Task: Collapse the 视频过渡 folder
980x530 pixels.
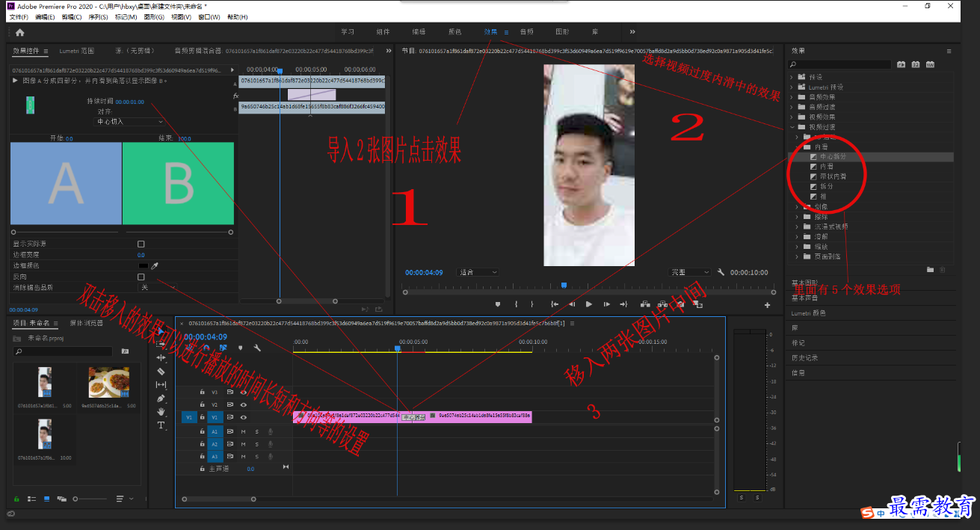Action: click(792, 127)
